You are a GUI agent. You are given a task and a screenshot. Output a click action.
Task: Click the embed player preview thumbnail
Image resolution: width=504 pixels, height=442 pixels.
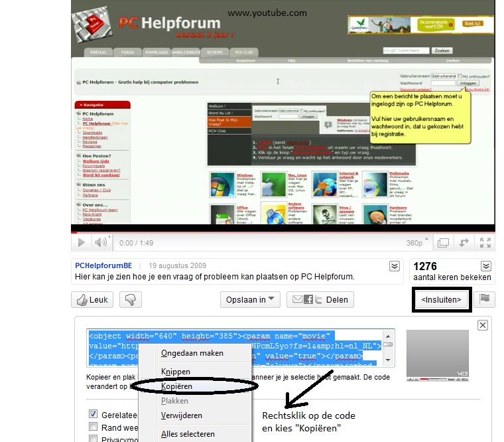(x=438, y=356)
